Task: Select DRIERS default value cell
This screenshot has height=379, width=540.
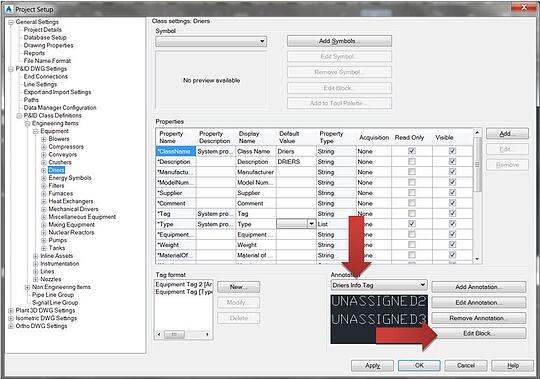Action: click(296, 162)
